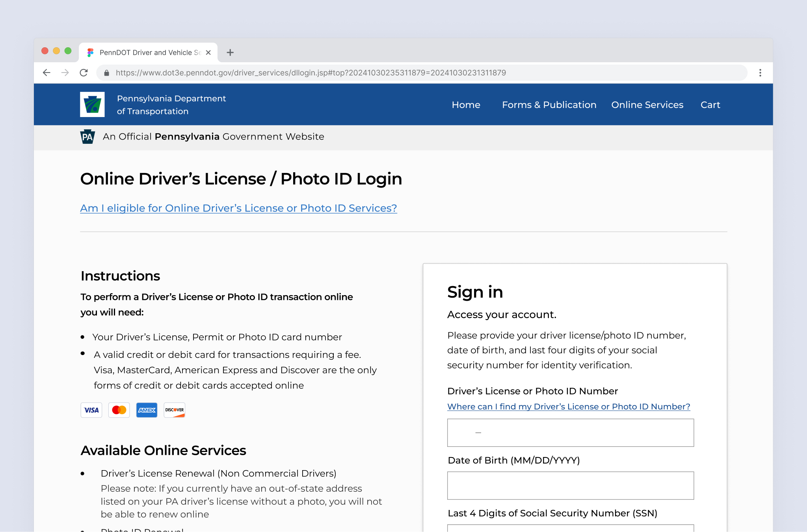Click the Figma favicon on the tab
This screenshot has height=532, width=807.
tap(90, 52)
